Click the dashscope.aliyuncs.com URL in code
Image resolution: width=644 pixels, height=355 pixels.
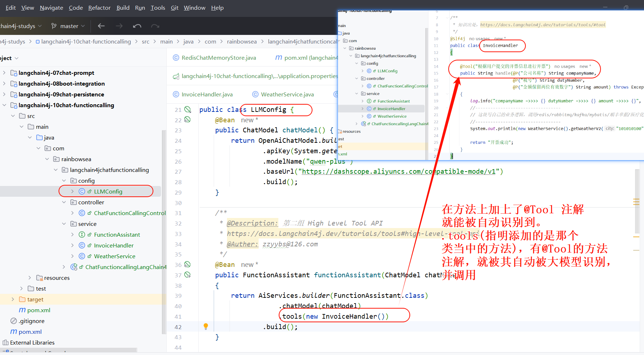tap(398, 172)
